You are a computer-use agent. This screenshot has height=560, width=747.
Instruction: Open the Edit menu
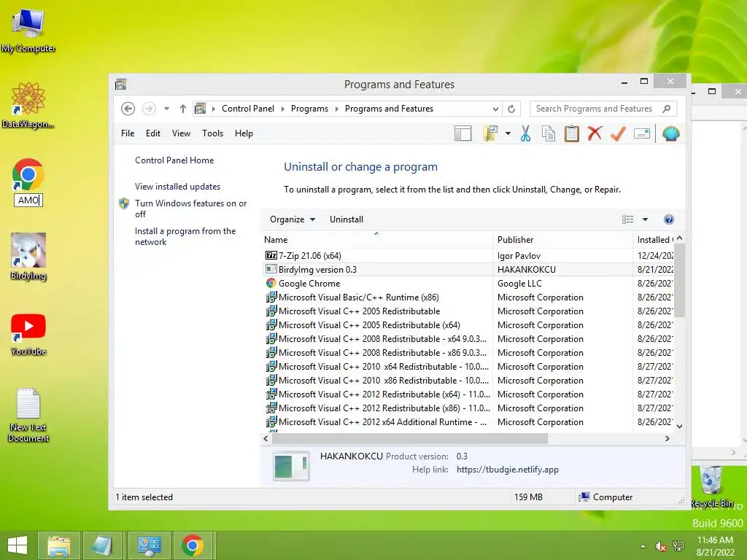click(x=153, y=133)
